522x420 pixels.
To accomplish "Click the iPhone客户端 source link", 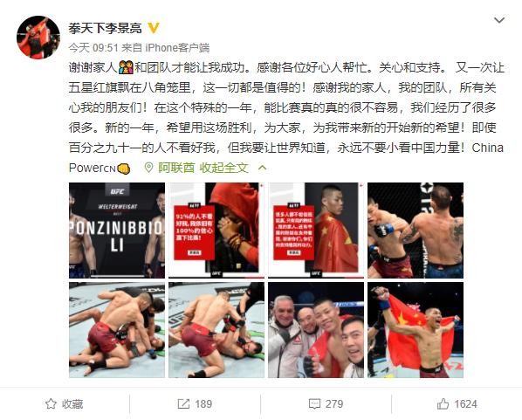I will [177, 48].
